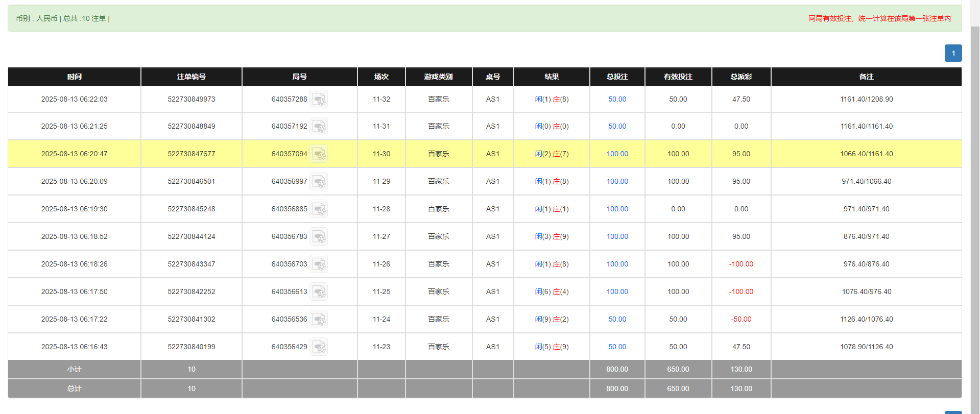Click red notice 同局有效投注 text

(879, 18)
